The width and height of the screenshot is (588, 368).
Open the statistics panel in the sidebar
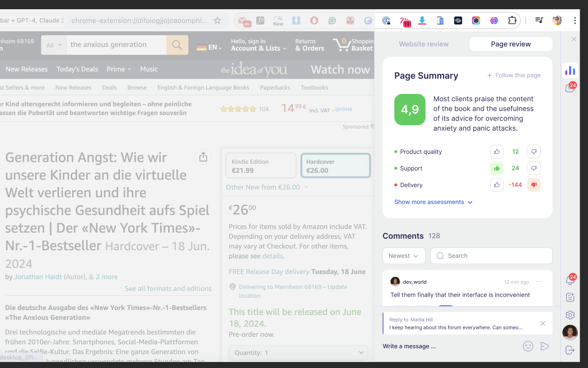pyautogui.click(x=570, y=70)
